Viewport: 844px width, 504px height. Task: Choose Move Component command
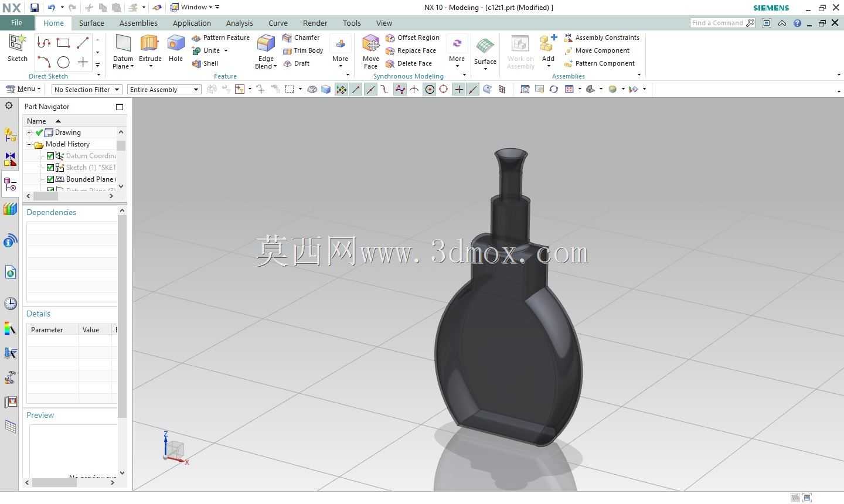pyautogui.click(x=597, y=50)
